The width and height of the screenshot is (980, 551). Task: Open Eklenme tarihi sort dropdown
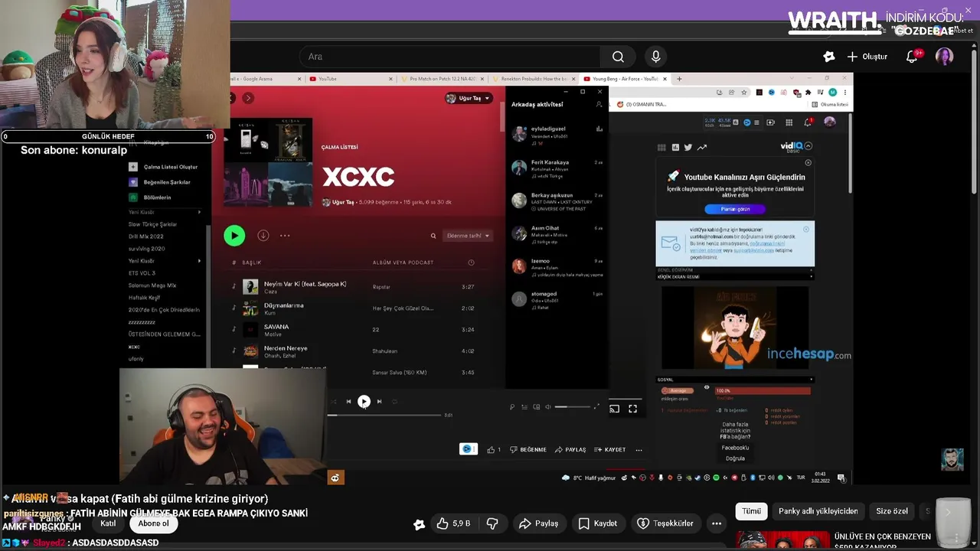[x=468, y=236]
